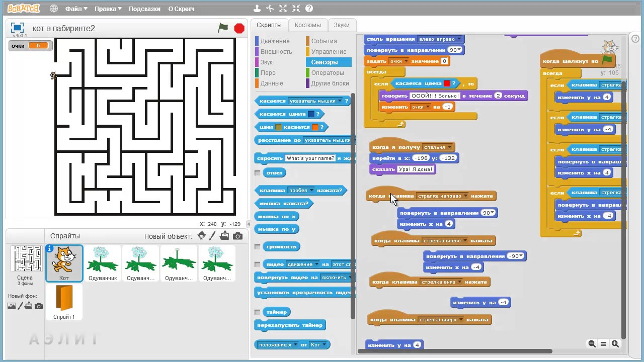The height and width of the screenshot is (362, 644).
Task: Reset scripts area zoom
Action: [x=603, y=344]
